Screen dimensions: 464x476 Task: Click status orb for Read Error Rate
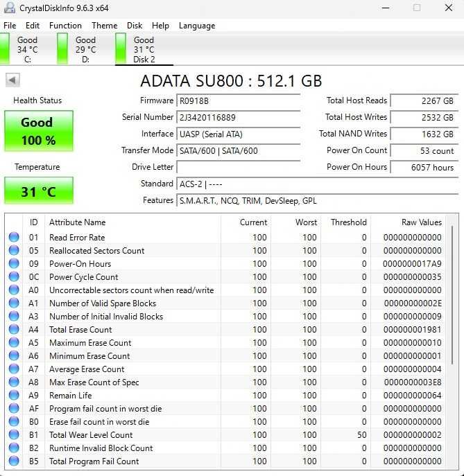point(14,237)
